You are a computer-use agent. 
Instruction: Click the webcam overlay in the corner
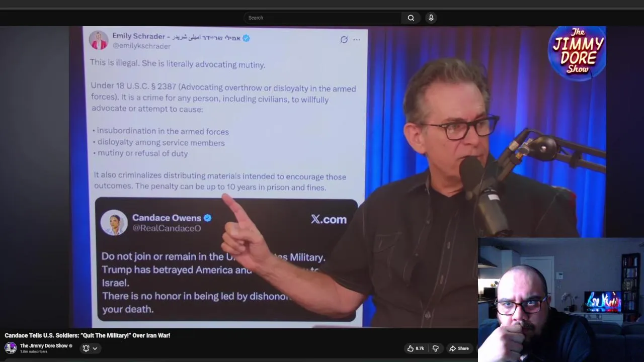[560, 300]
